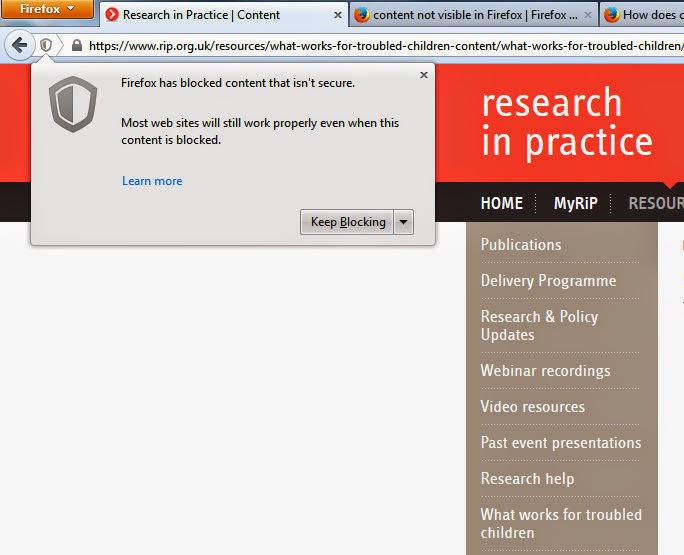Click the Keep Blocking button
The width and height of the screenshot is (684, 555).
click(x=347, y=222)
